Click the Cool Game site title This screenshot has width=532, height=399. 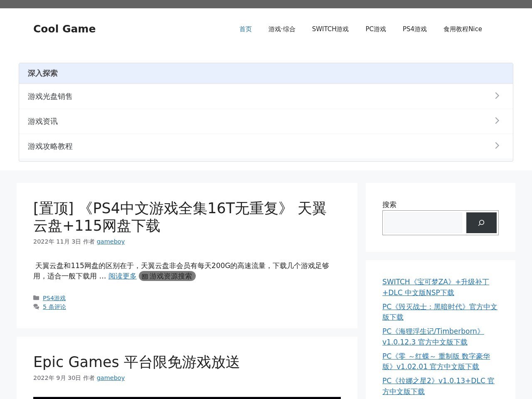click(x=64, y=29)
